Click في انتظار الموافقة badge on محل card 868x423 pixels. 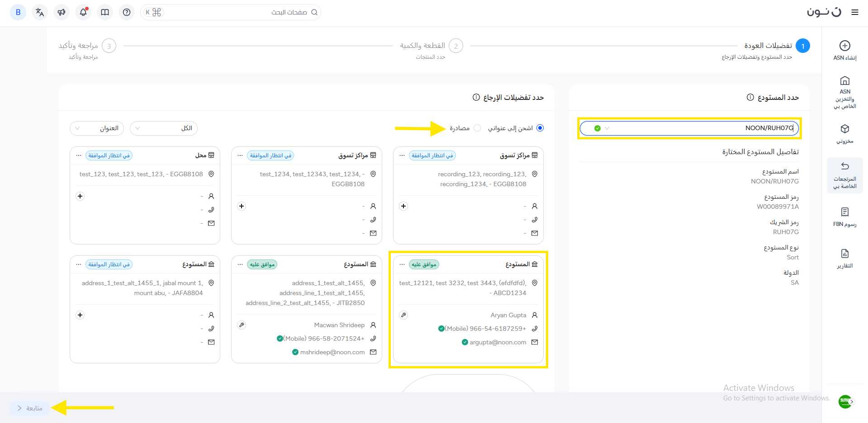coord(109,155)
